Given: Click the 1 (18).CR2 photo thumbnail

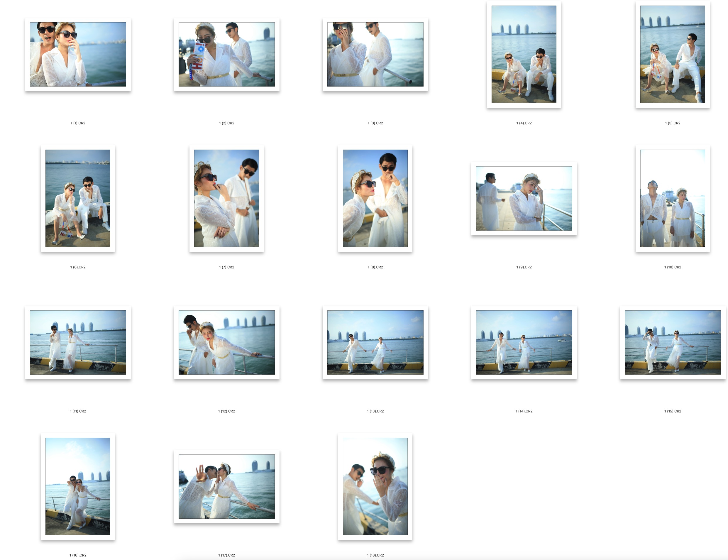Looking at the screenshot, I should point(375,486).
